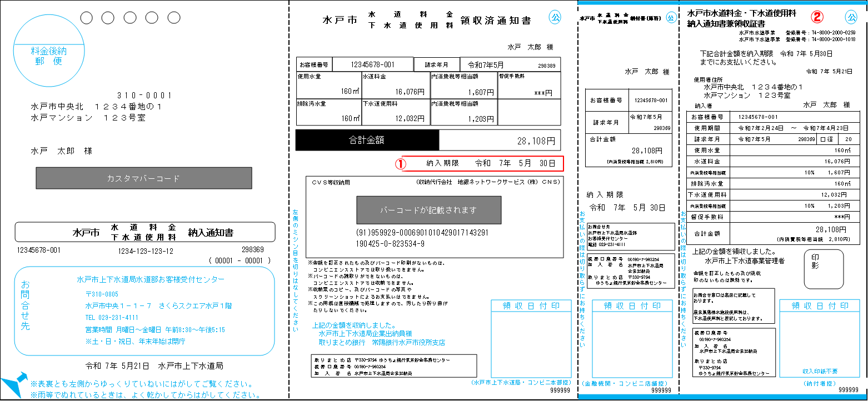Click the 公 mark on the narrow 納付書 stub
868x401 pixels.
[x=671, y=18]
